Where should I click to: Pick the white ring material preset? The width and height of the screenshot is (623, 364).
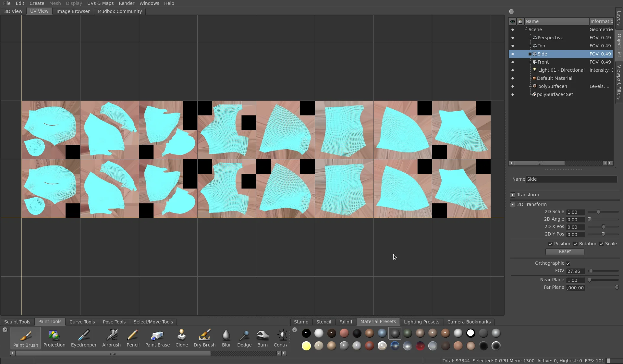pos(470,333)
